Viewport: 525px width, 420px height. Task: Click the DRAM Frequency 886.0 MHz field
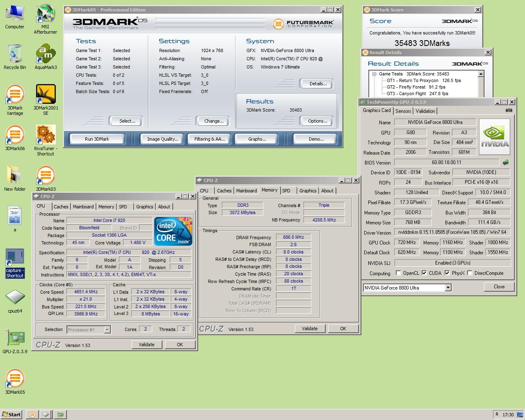pos(293,237)
